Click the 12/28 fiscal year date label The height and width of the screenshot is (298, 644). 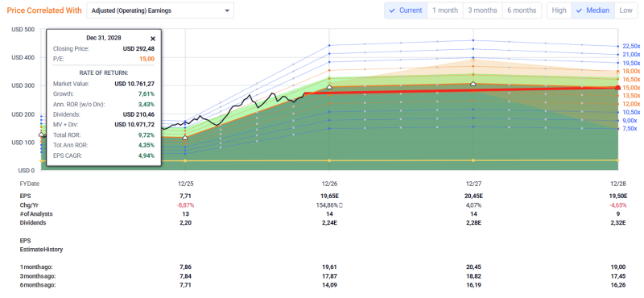[x=618, y=184]
